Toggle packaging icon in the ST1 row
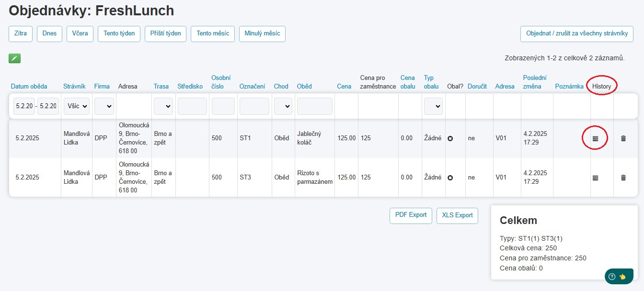The width and height of the screenshot is (644, 291). (x=450, y=138)
